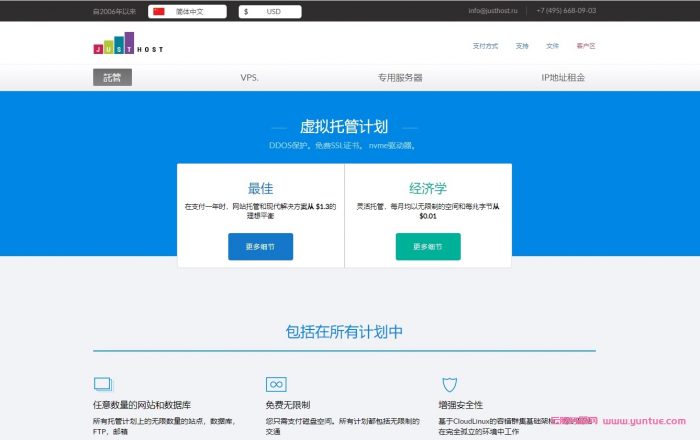Open the 简体中文 language dropdown
Screen dimensions: 700x440
(189, 11)
